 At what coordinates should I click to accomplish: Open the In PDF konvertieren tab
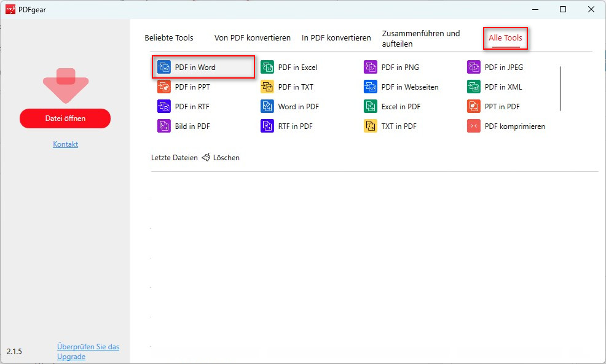[x=336, y=38]
